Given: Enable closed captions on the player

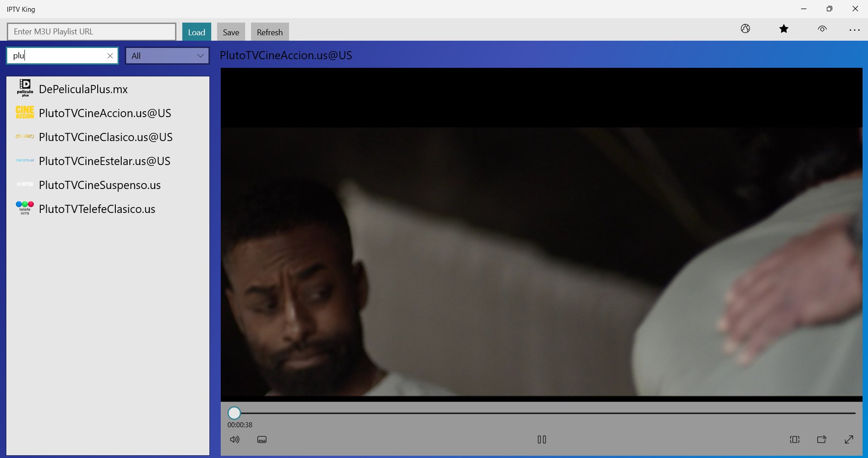Looking at the screenshot, I should (x=261, y=439).
